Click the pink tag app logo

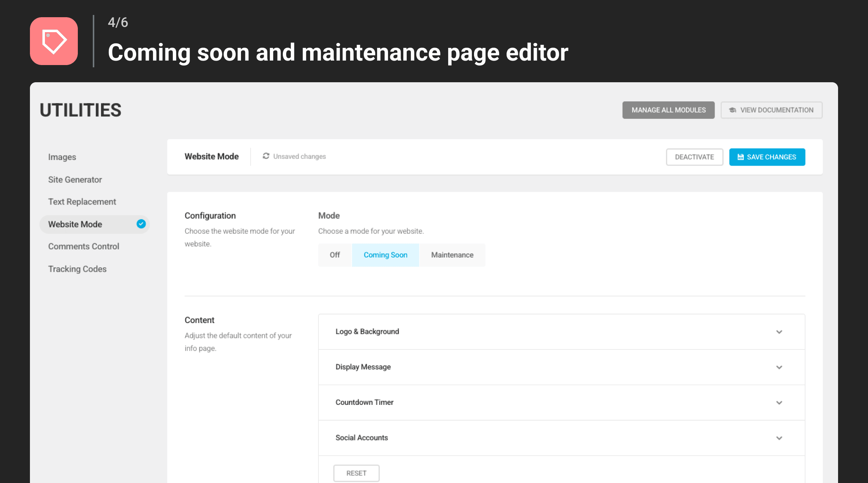(x=54, y=41)
